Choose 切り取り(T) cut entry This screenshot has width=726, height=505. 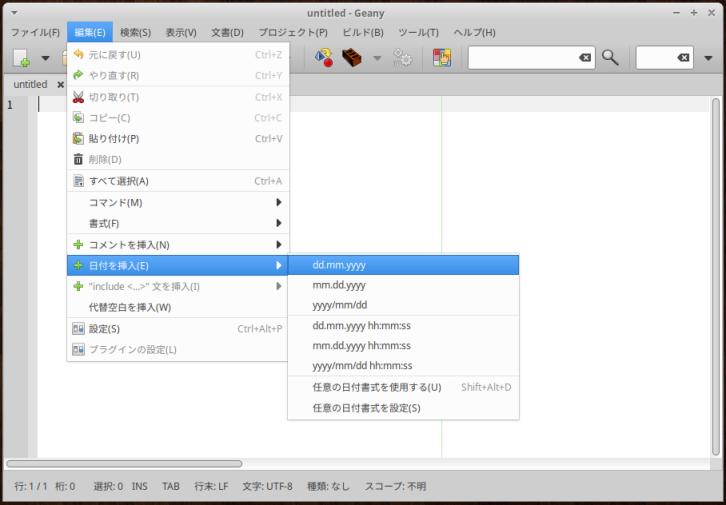coord(178,97)
